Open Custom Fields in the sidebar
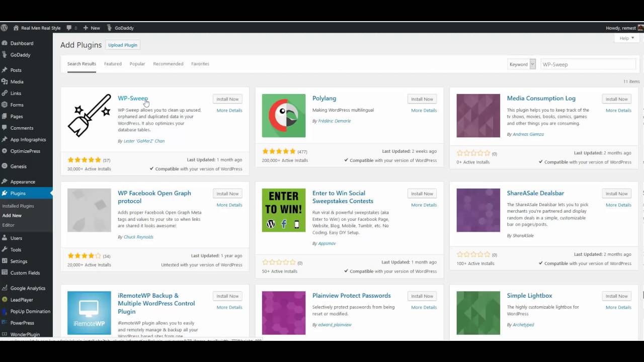Viewport: 644px width, 362px height. click(26, 273)
